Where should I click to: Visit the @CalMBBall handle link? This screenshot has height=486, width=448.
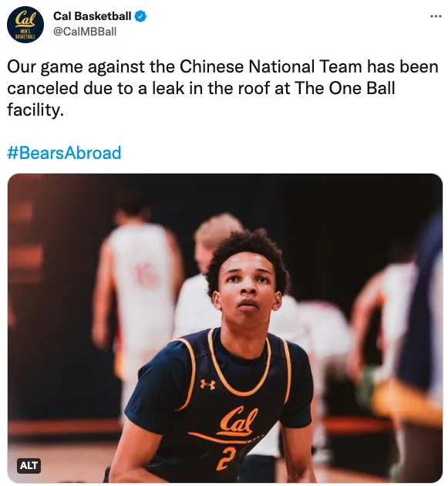point(85,32)
